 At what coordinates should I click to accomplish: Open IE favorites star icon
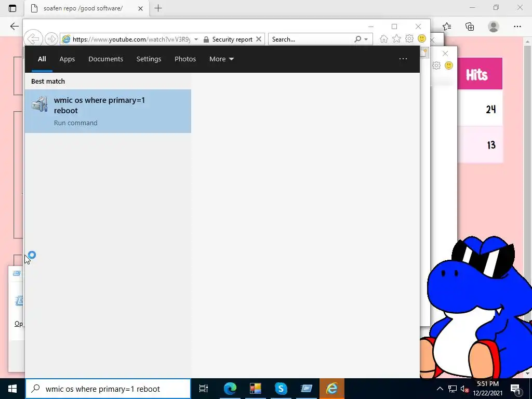click(396, 38)
